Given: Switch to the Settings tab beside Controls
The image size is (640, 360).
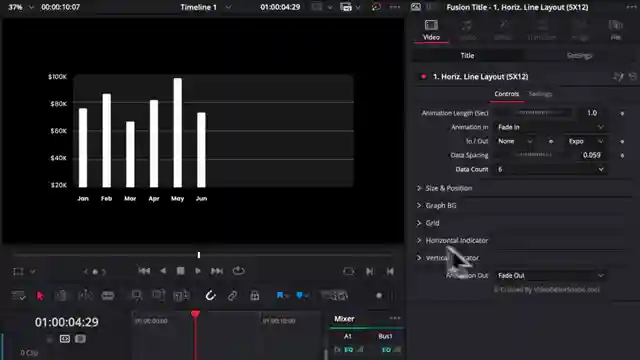Looking at the screenshot, I should [540, 94].
